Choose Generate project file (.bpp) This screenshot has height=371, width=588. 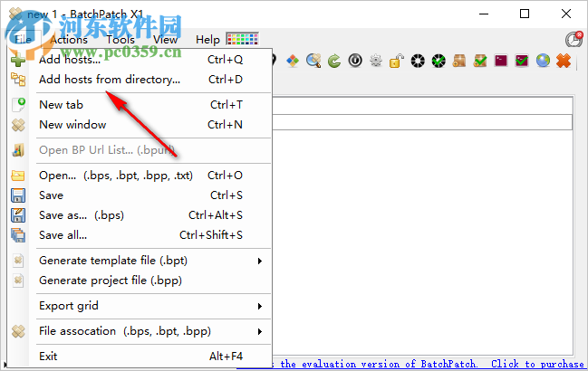click(x=140, y=281)
